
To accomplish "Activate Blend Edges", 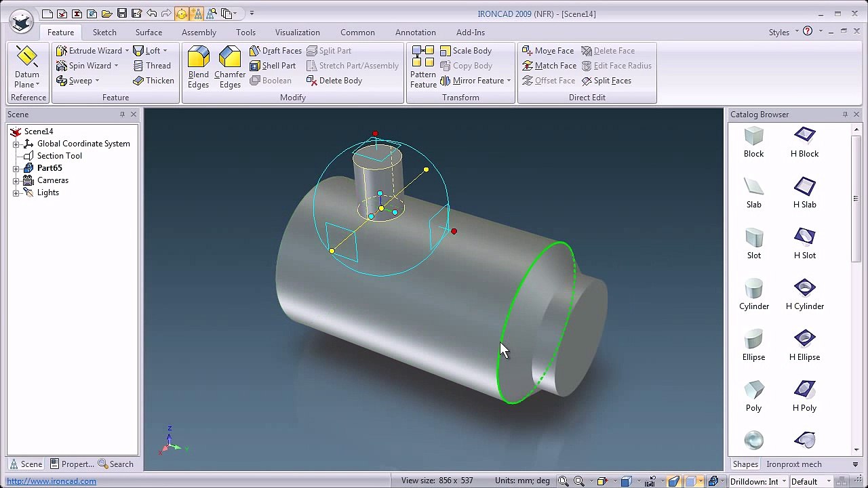I will click(x=199, y=67).
